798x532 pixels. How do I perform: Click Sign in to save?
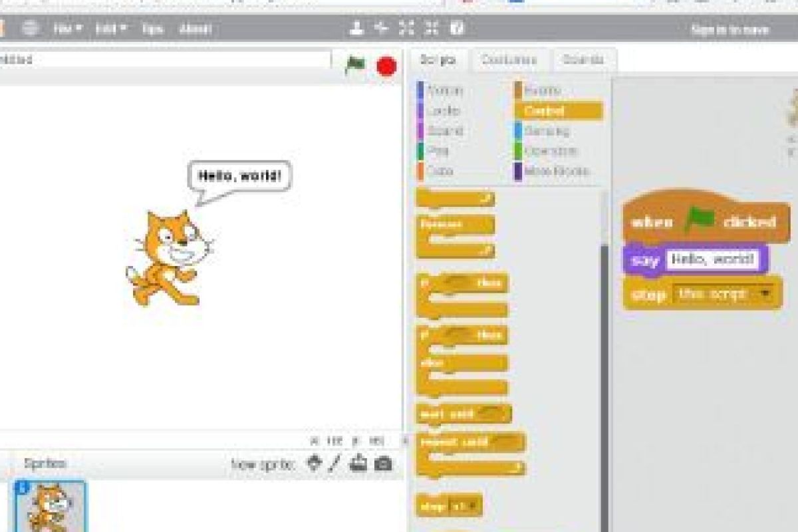click(x=730, y=29)
